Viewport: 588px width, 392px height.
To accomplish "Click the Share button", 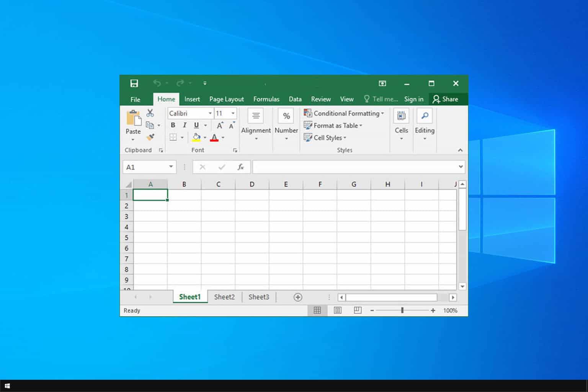I will (x=446, y=99).
